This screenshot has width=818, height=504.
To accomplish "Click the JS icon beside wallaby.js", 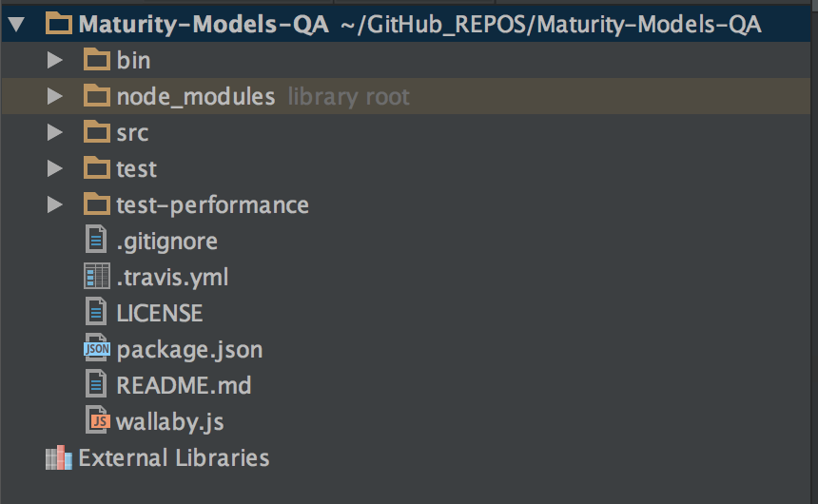I will click(x=97, y=421).
